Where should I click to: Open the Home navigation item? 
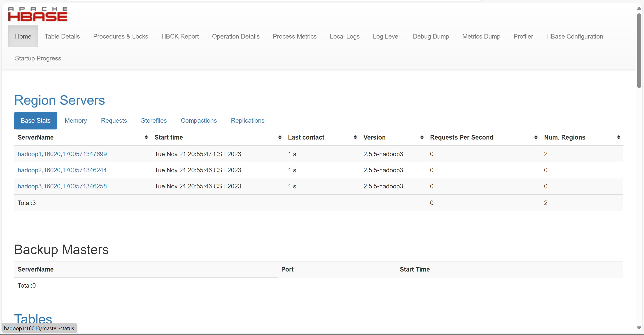(x=23, y=36)
